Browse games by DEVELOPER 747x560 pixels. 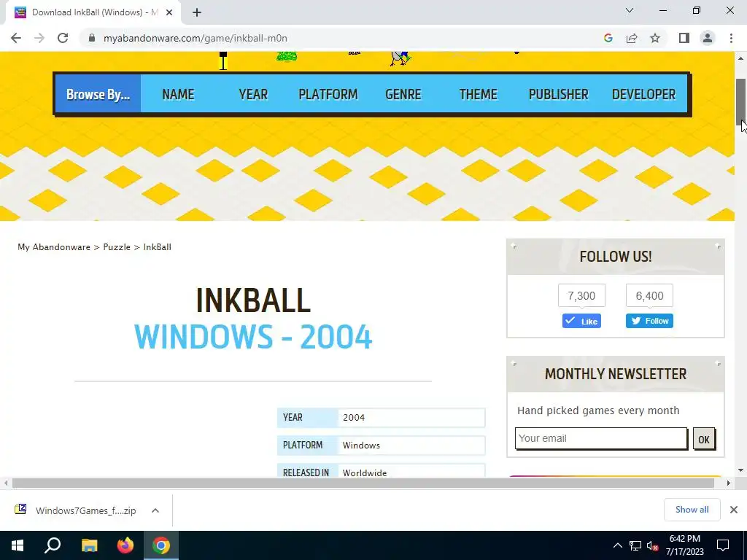tap(643, 94)
